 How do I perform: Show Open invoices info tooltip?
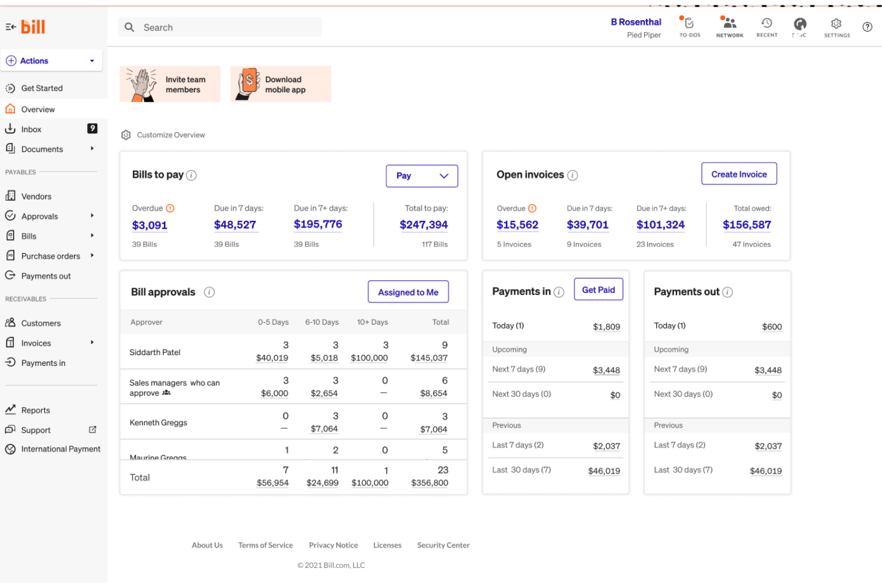[x=572, y=175]
